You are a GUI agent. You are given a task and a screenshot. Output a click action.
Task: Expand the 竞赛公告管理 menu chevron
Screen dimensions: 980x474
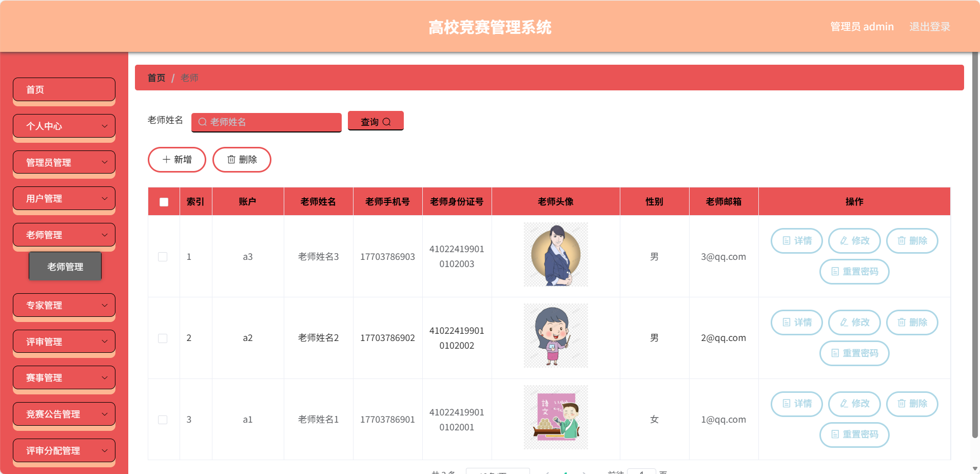click(x=105, y=414)
